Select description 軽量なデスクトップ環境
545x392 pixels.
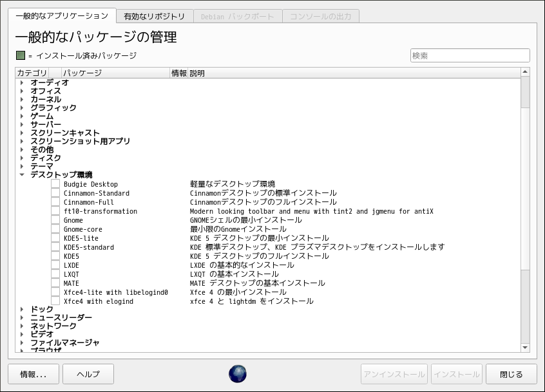(x=233, y=184)
